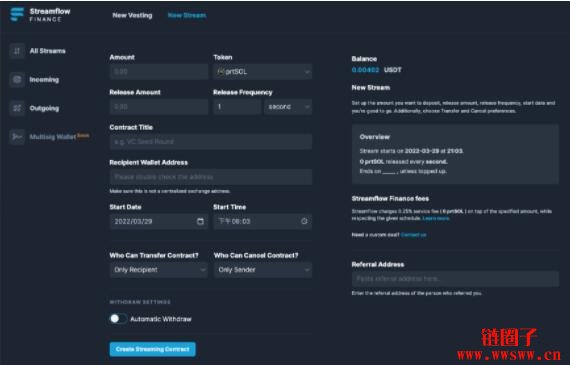Open Incoming streams sidebar icon
This screenshot has width=570, height=365.
click(17, 79)
